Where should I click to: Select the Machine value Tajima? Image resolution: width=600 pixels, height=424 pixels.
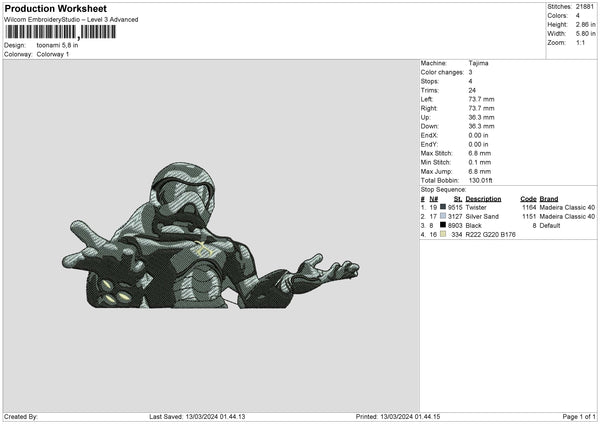point(478,62)
